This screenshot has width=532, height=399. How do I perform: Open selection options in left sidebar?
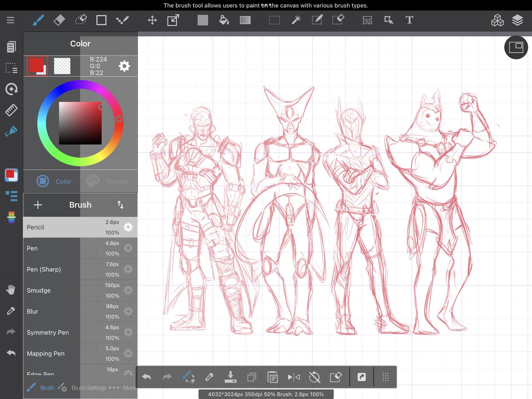[11, 68]
